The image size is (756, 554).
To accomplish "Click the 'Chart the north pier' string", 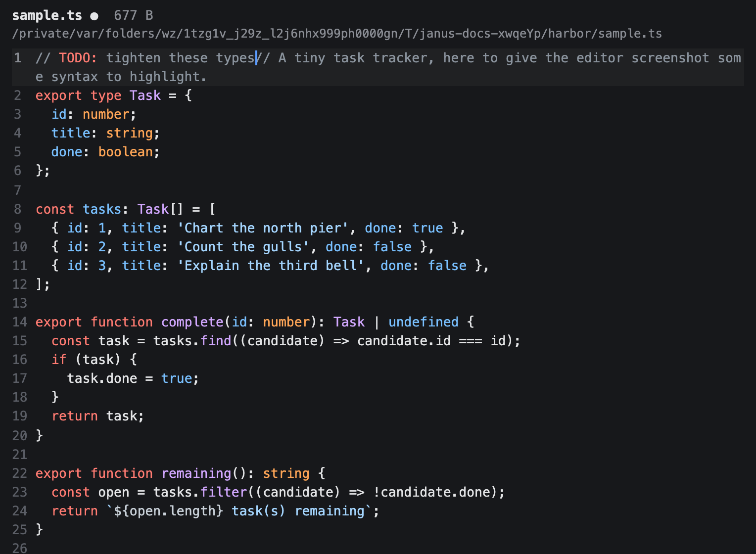I will (x=263, y=228).
